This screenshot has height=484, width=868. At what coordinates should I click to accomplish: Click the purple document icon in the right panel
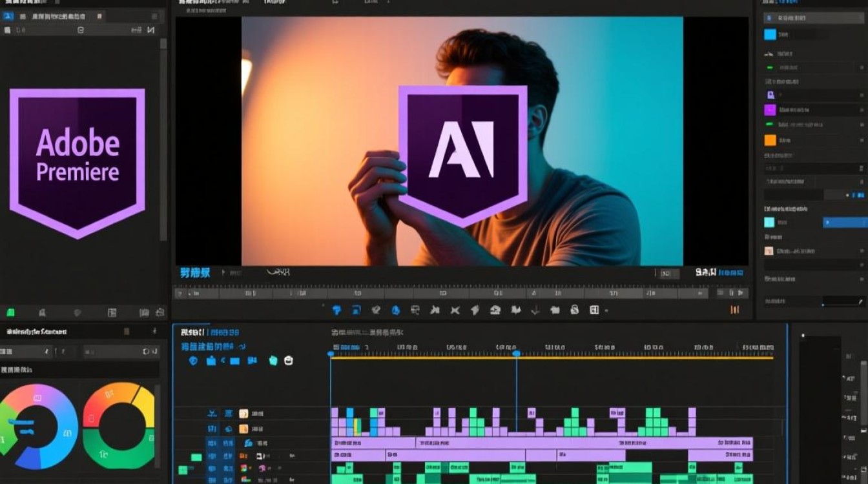769,95
